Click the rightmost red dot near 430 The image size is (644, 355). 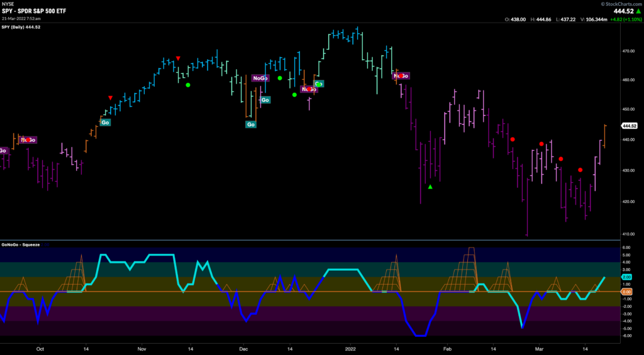tap(580, 170)
